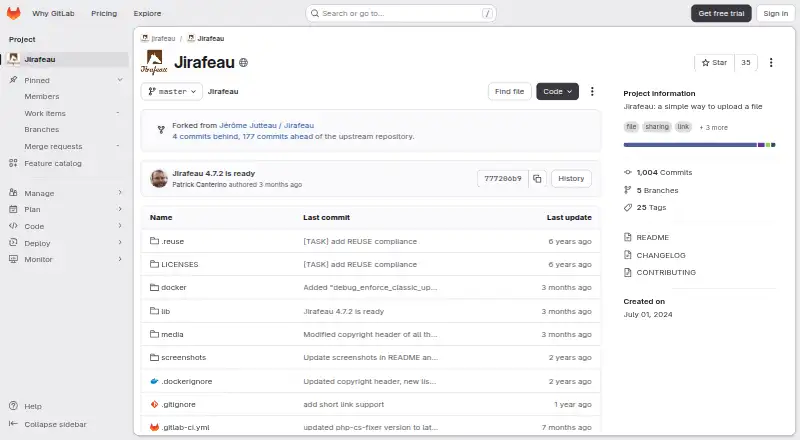Screen dimensions: 800x440
Task: Click the Pinned pin icon
Action: pos(14,80)
